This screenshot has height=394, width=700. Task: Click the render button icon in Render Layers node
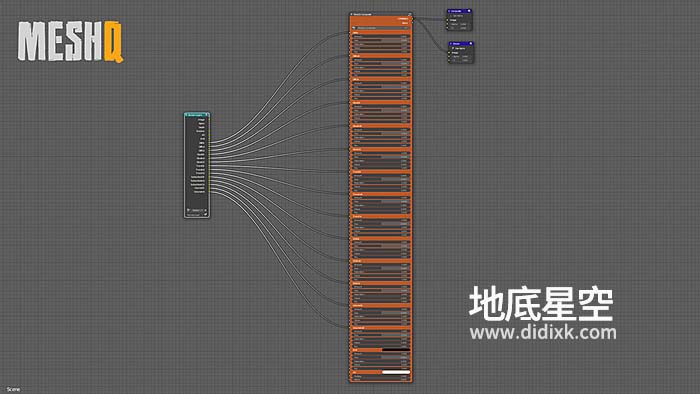coord(205,214)
